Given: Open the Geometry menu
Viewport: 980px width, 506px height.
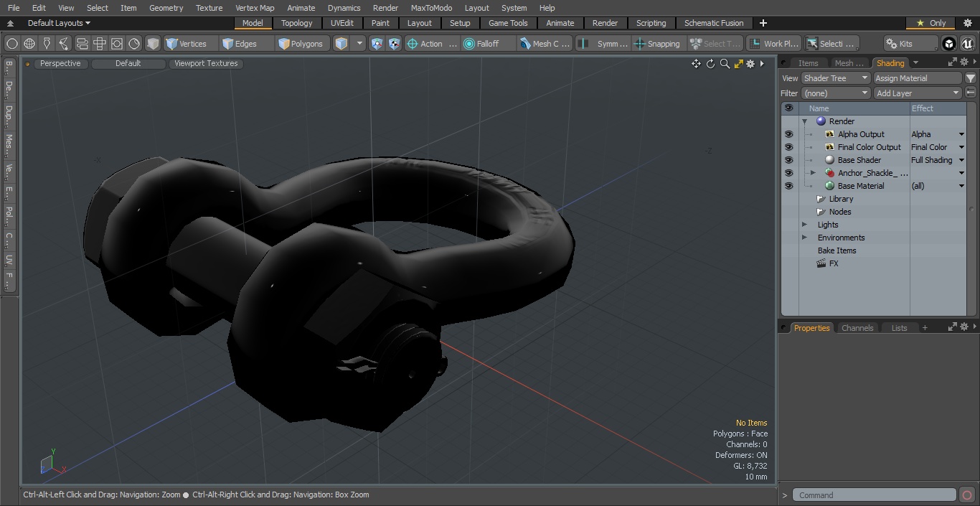Looking at the screenshot, I should point(166,8).
